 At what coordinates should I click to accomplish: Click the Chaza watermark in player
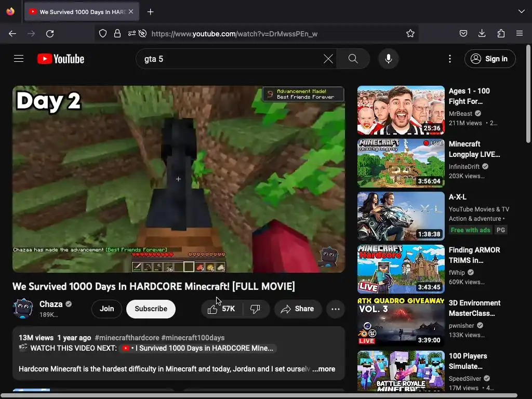click(329, 257)
